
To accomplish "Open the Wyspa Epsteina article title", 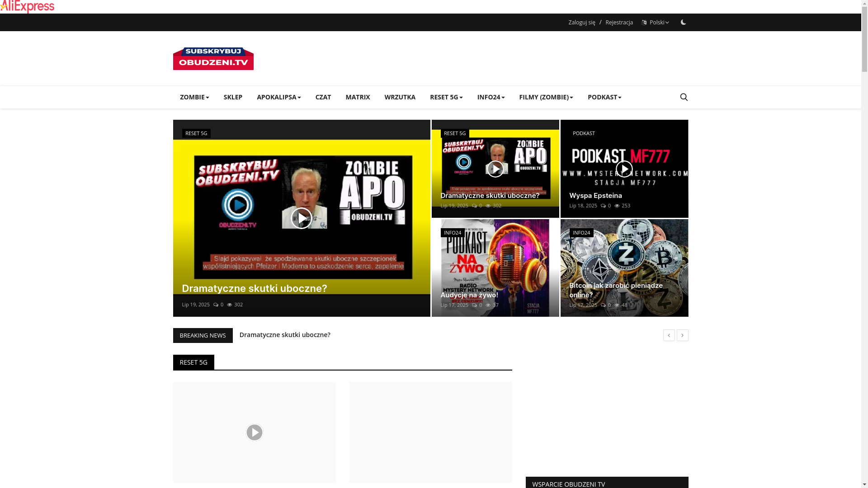I will click(595, 196).
